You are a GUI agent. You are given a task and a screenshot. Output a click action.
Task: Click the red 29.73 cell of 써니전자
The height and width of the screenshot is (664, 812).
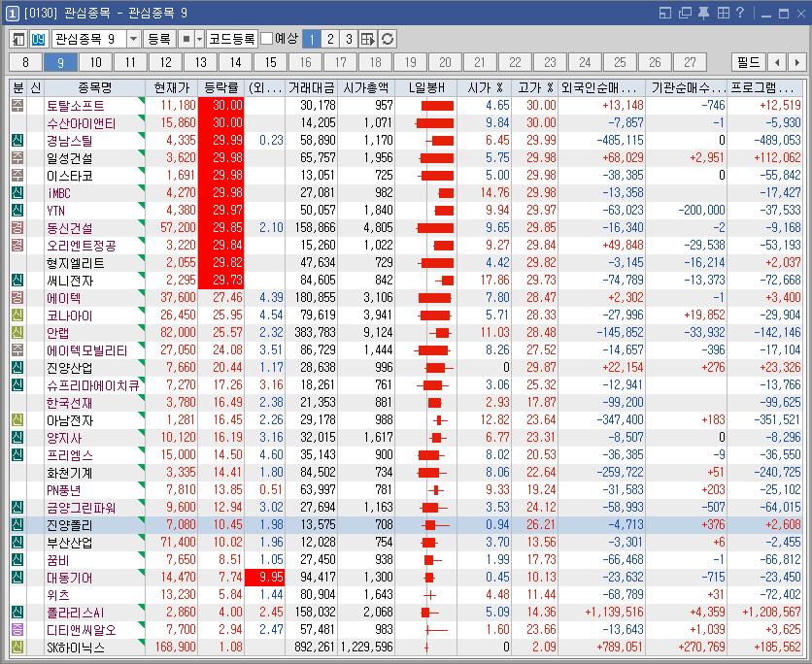(x=221, y=280)
